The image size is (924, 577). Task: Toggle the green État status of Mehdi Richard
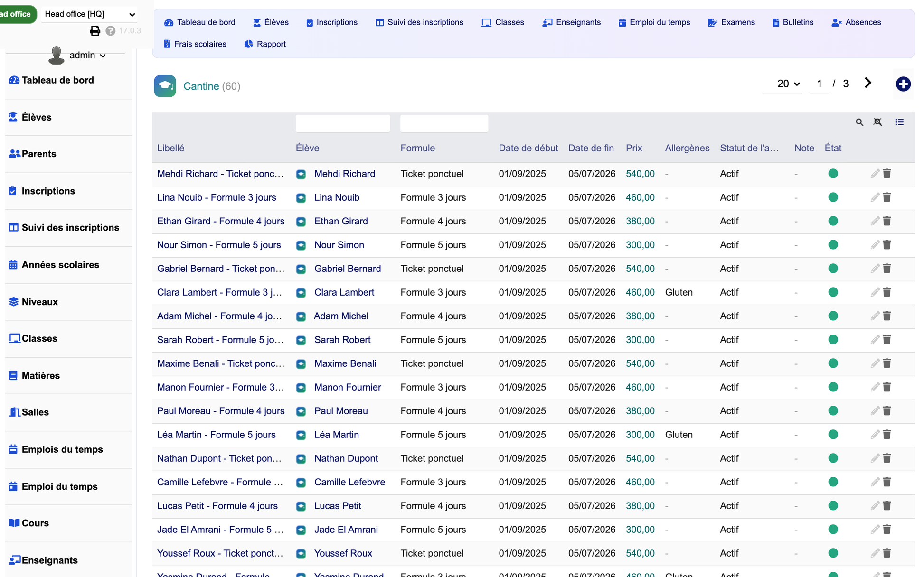pos(833,174)
